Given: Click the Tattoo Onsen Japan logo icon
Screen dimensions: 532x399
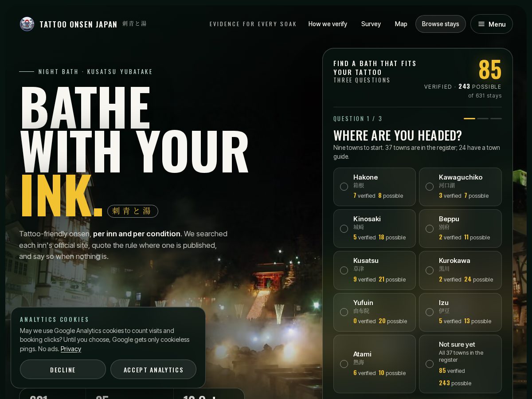Looking at the screenshot, I should click(x=27, y=24).
